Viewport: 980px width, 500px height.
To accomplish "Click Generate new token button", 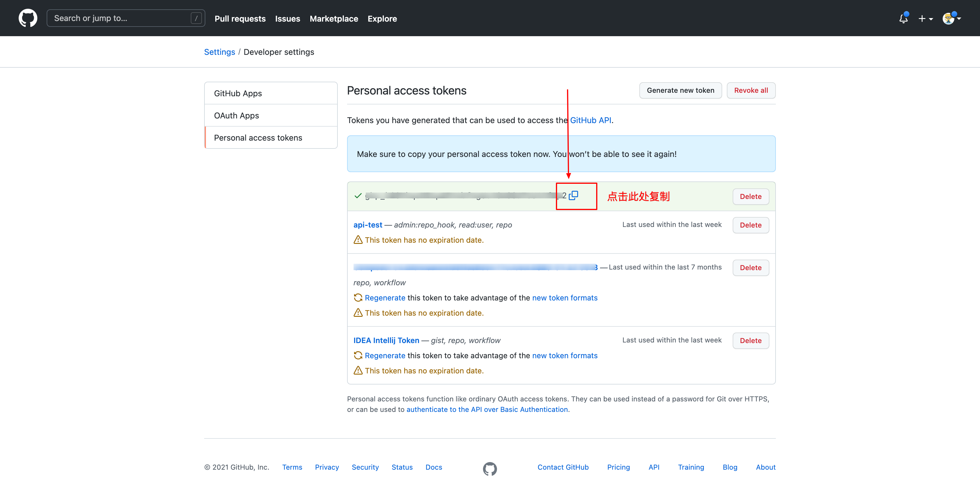I will click(x=680, y=90).
